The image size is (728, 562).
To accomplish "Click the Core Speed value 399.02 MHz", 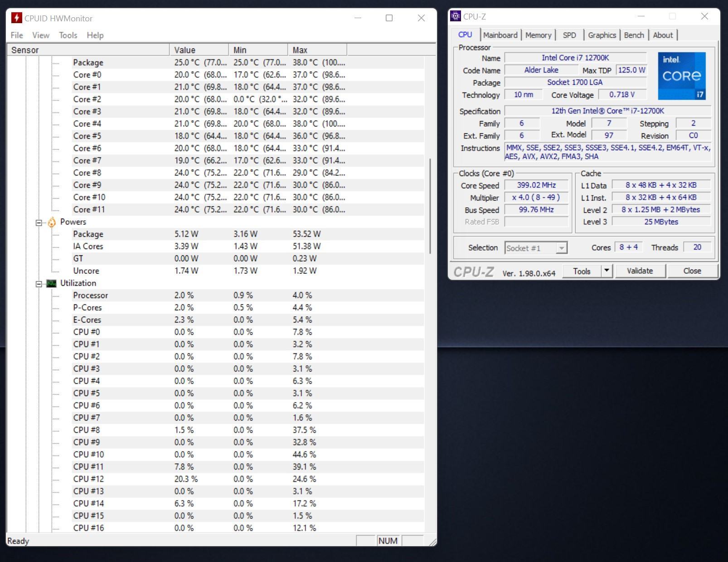I will [x=536, y=185].
